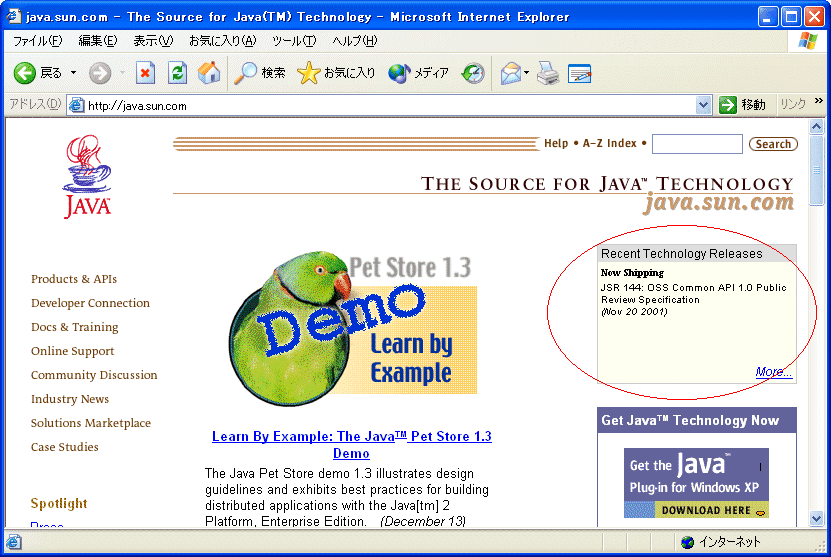Open the ヘルプ(H) menu
The image size is (831, 557).
click(x=355, y=41)
